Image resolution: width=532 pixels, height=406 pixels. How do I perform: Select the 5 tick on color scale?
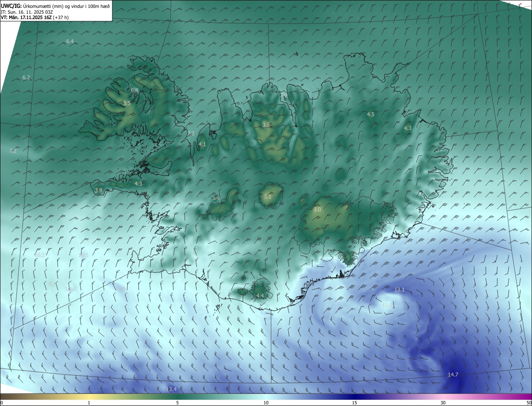(x=177, y=403)
